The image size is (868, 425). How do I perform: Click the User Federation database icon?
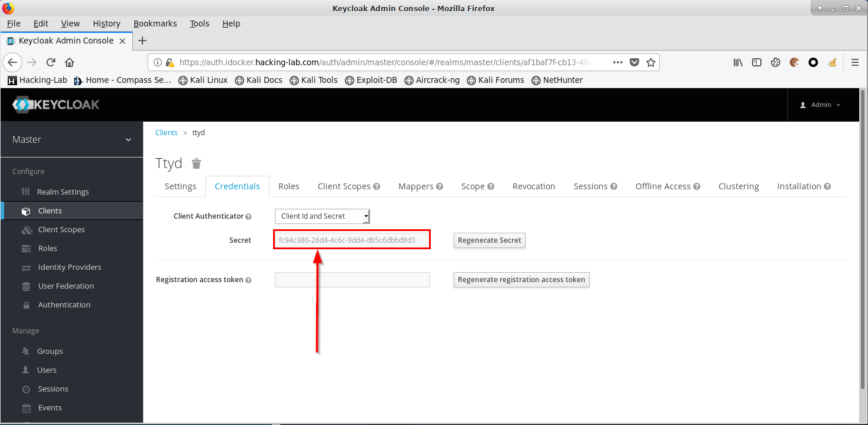[x=26, y=286]
